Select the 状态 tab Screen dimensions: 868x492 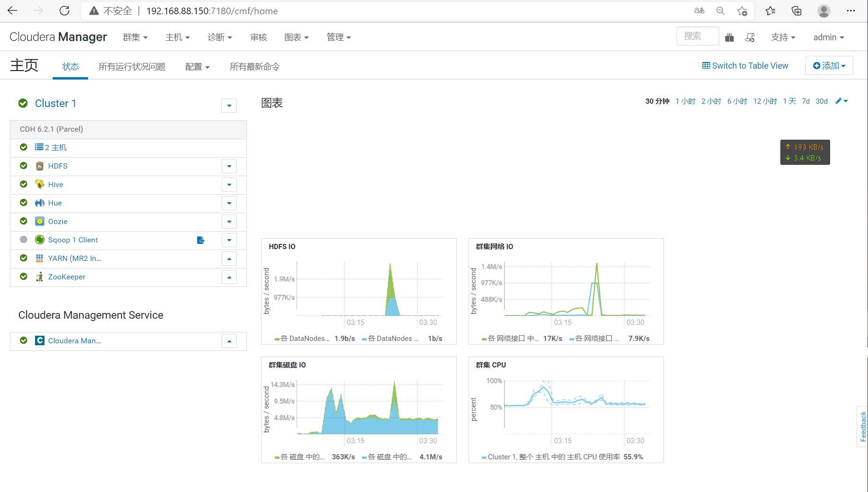coord(70,66)
